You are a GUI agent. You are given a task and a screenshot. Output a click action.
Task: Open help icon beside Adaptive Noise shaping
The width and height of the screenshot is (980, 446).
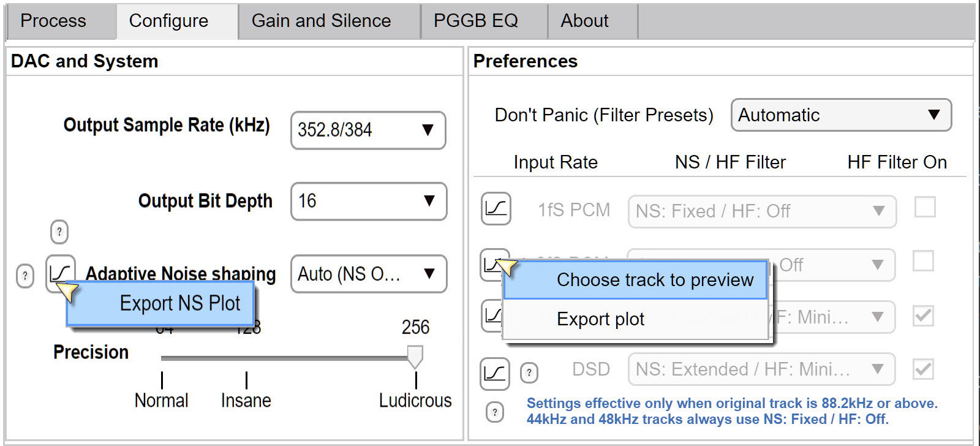25,276
